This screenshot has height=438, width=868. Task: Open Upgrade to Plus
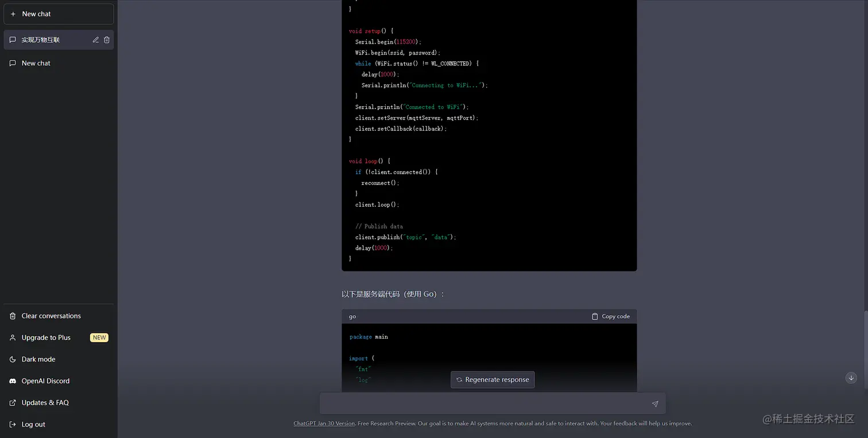click(x=59, y=338)
